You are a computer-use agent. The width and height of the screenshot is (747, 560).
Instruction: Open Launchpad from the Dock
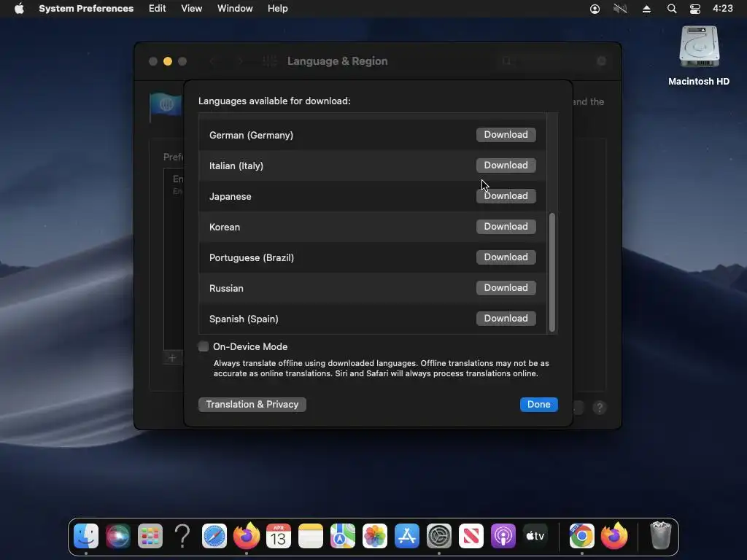click(150, 536)
